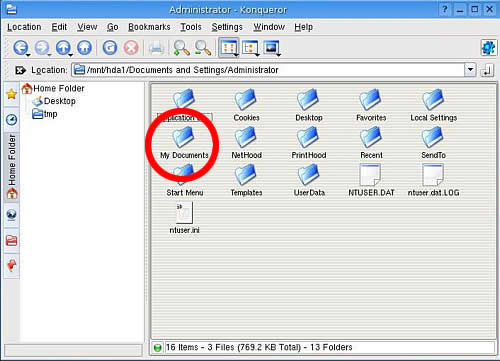The image size is (500, 361).
Task: Open the Help menu
Action: 303,27
